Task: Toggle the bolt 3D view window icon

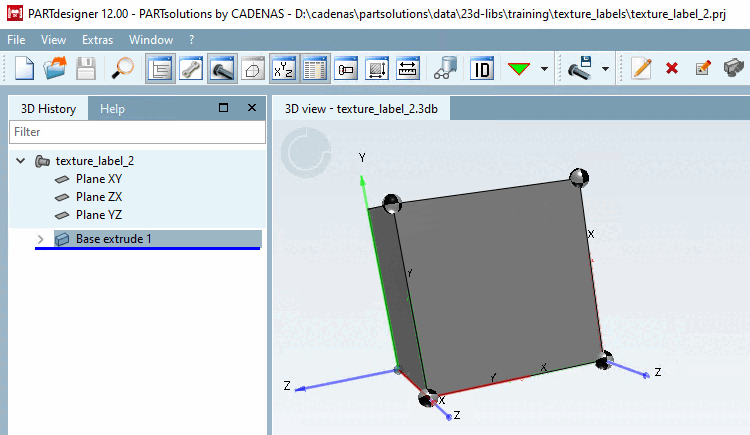Action: 222,69
